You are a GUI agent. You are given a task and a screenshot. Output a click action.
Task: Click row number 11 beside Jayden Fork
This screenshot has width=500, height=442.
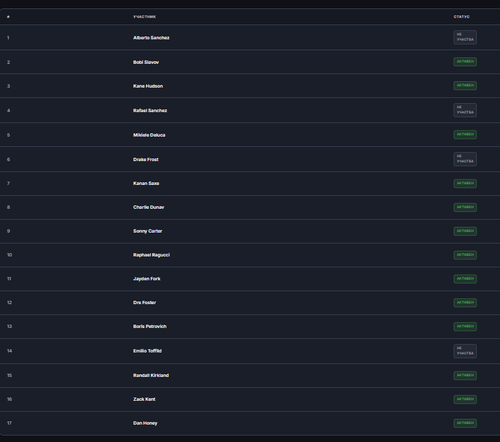click(9, 279)
